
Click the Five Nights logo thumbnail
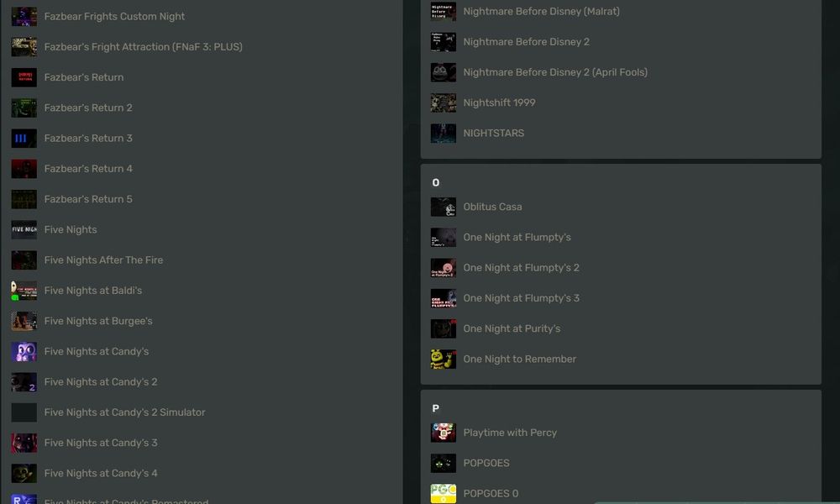click(x=24, y=230)
